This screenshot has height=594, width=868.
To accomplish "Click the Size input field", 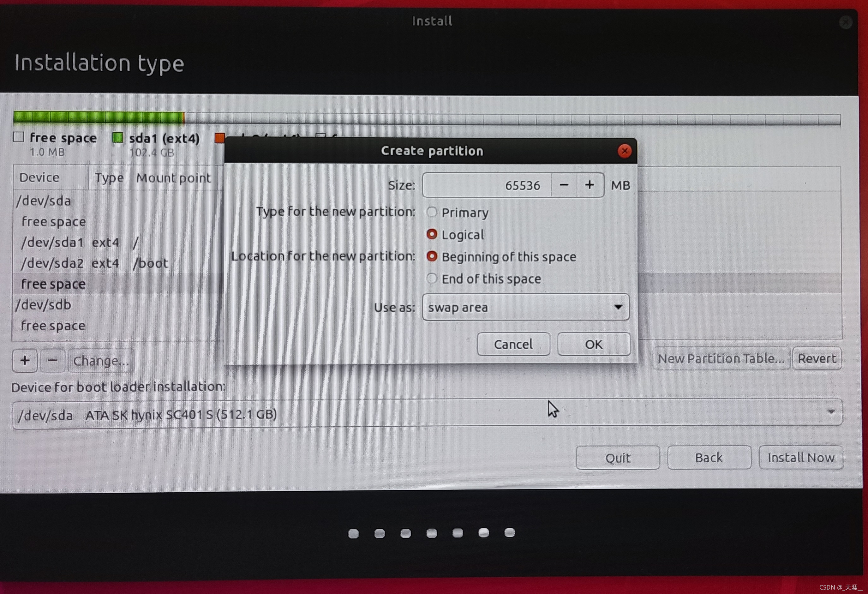I will point(487,185).
